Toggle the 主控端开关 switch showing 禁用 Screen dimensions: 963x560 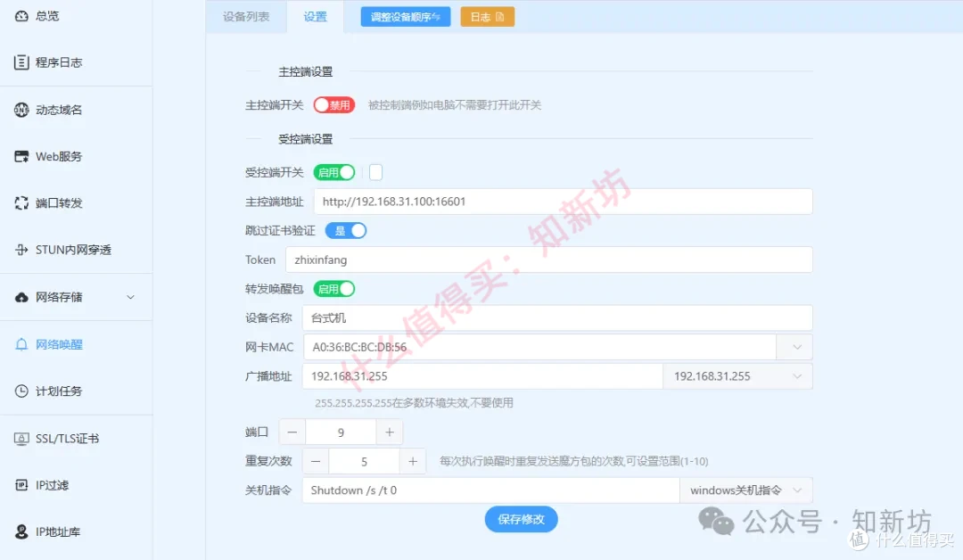pos(334,105)
